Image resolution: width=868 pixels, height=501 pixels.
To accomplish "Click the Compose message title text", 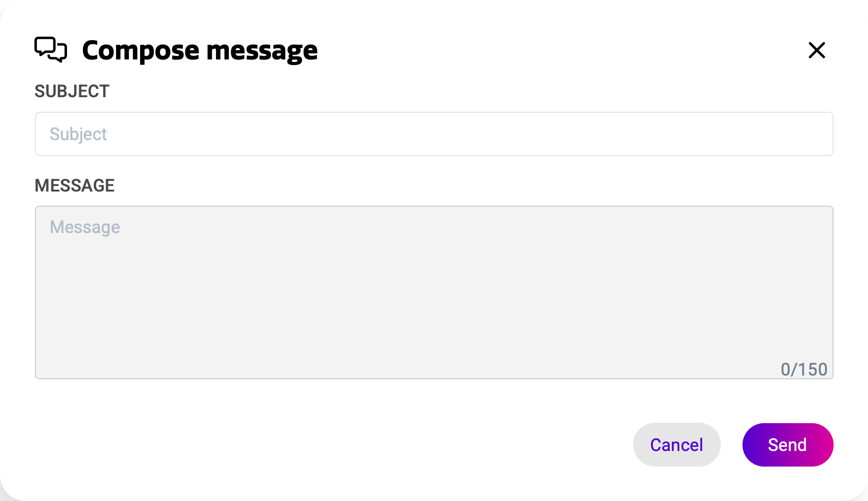I will [200, 50].
